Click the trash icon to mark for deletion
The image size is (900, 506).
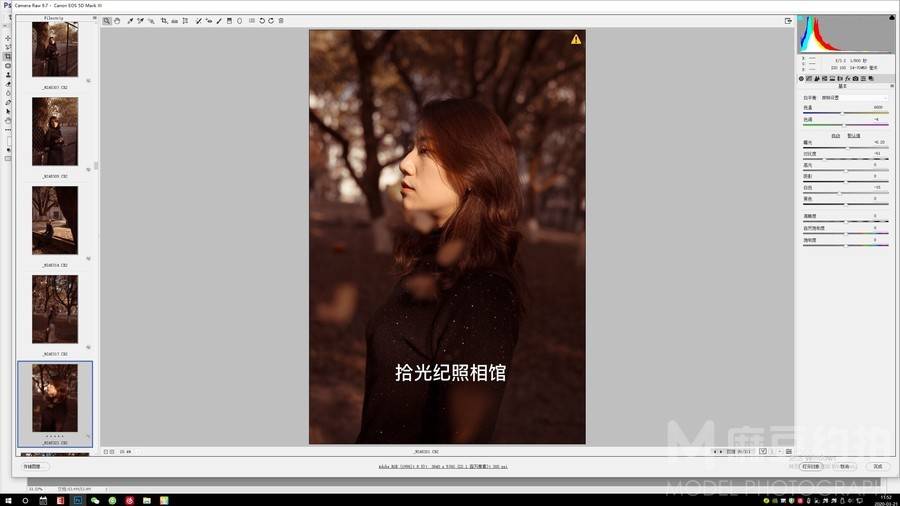coord(281,21)
